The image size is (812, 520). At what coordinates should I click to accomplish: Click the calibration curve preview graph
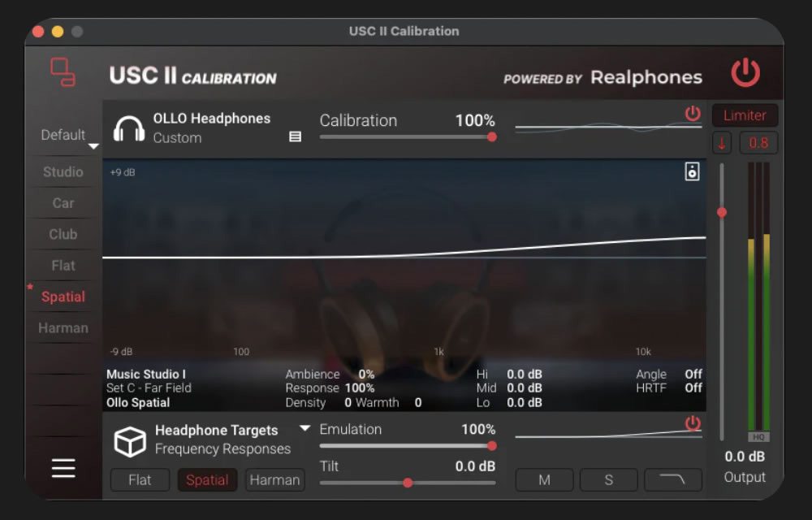point(608,127)
